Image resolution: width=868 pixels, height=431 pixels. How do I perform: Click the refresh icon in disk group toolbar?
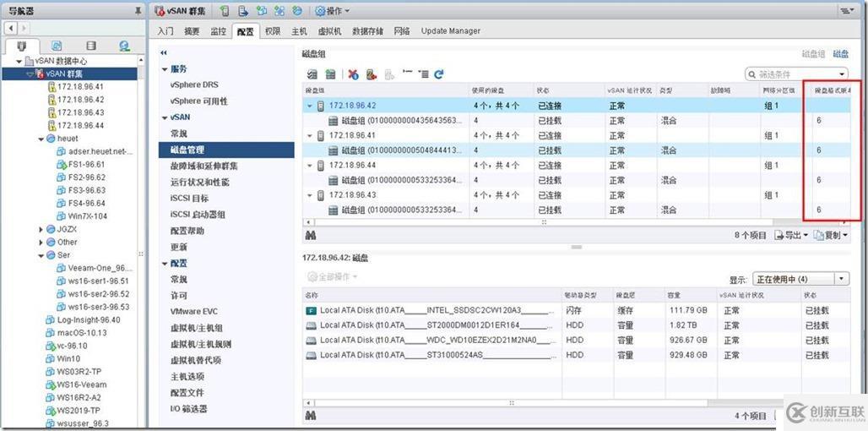(x=439, y=74)
